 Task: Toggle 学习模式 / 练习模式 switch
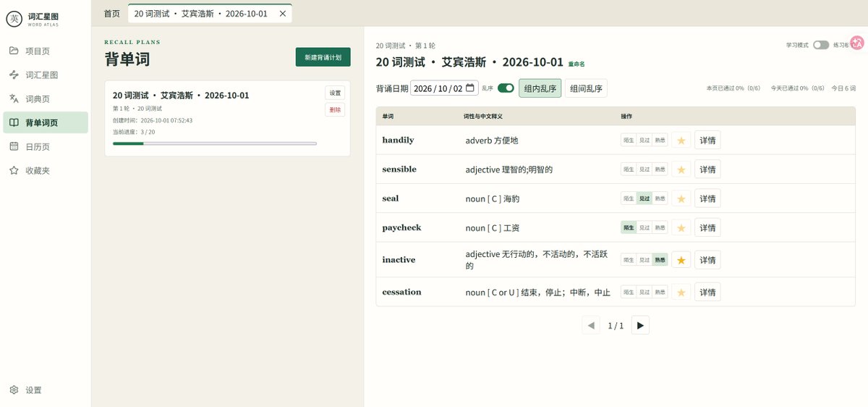[821, 45]
